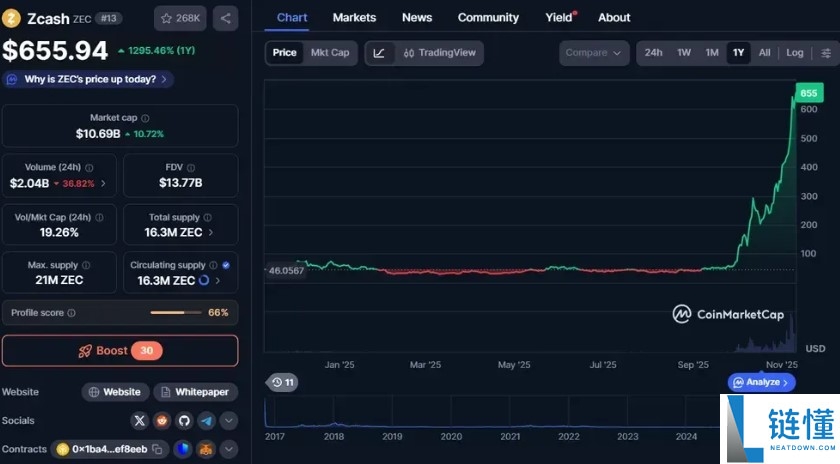Click the 46.0567 baseline price label

287,271
